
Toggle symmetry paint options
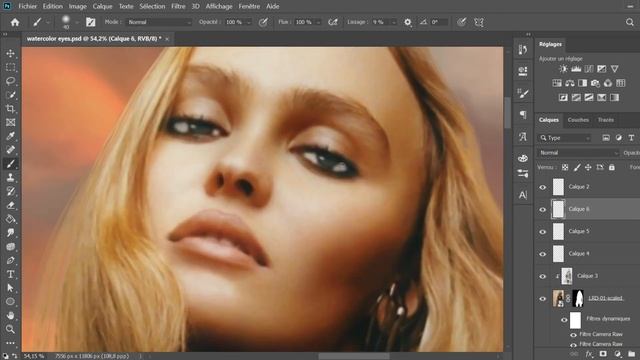(479, 22)
